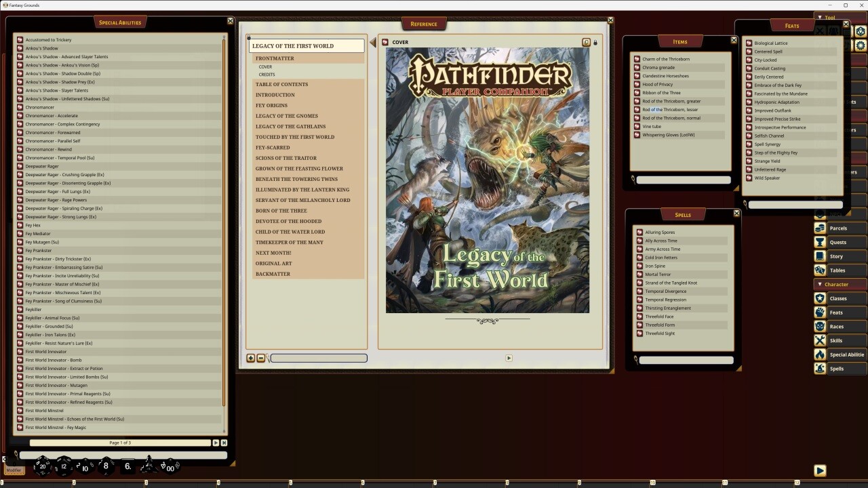Roll the d12 die
The width and height of the screenshot is (868, 488).
pyautogui.click(x=63, y=466)
